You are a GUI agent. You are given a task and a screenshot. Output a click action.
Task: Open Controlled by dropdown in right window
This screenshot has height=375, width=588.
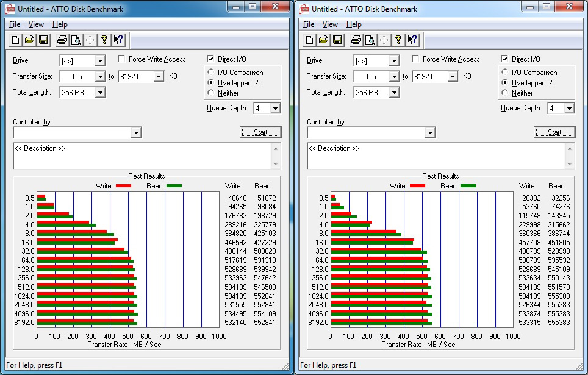tap(430, 132)
